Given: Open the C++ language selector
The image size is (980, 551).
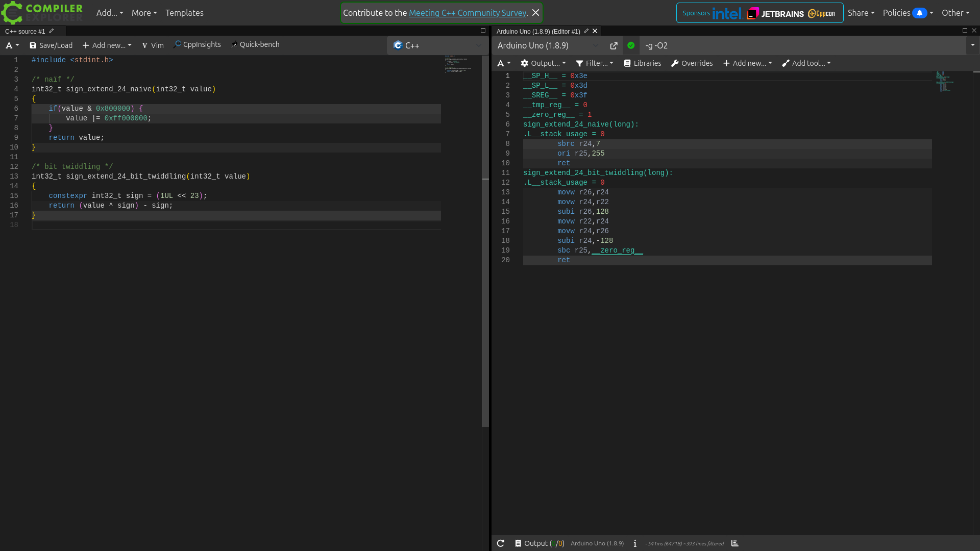Looking at the screenshot, I should coord(437,45).
